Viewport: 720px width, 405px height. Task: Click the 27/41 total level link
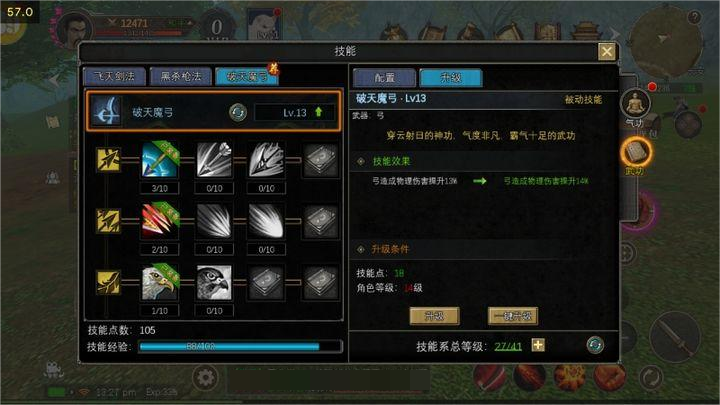click(x=508, y=346)
